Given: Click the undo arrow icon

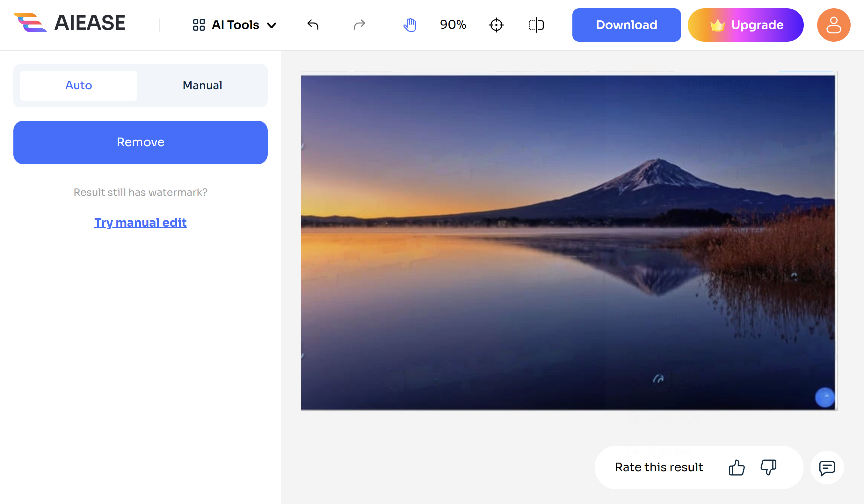Looking at the screenshot, I should tap(313, 25).
